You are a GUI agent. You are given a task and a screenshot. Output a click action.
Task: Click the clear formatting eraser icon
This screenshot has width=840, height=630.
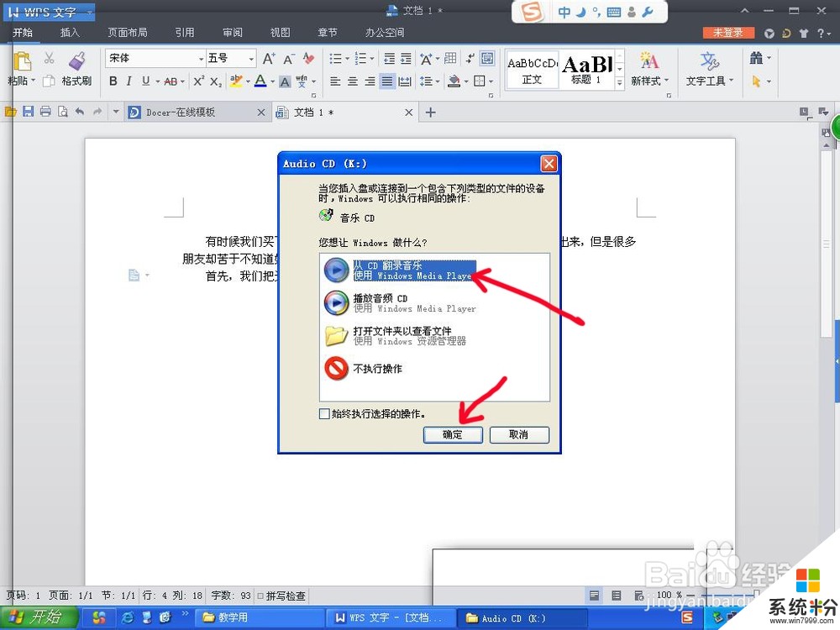pyautogui.click(x=308, y=58)
